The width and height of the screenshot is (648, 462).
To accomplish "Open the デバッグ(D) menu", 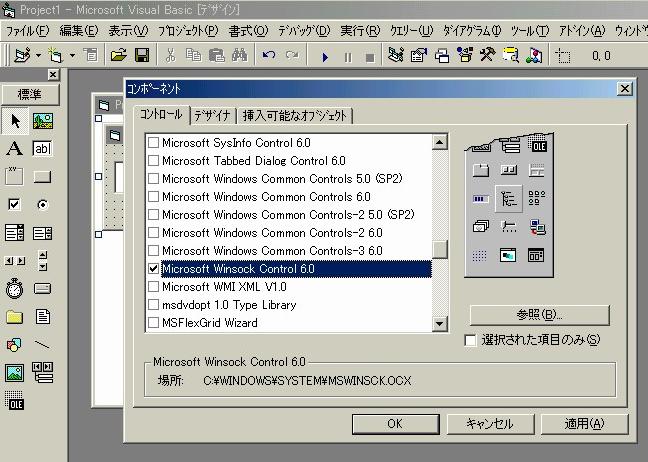I will point(304,31).
